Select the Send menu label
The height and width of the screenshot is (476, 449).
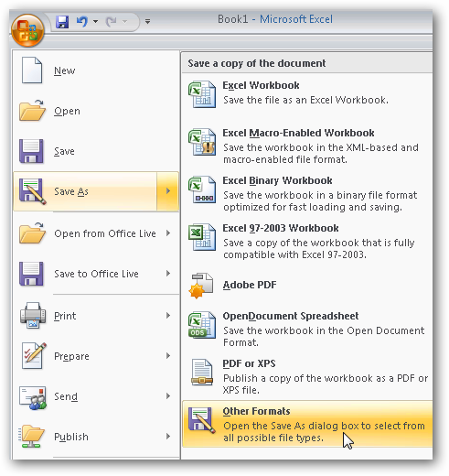[x=66, y=396]
